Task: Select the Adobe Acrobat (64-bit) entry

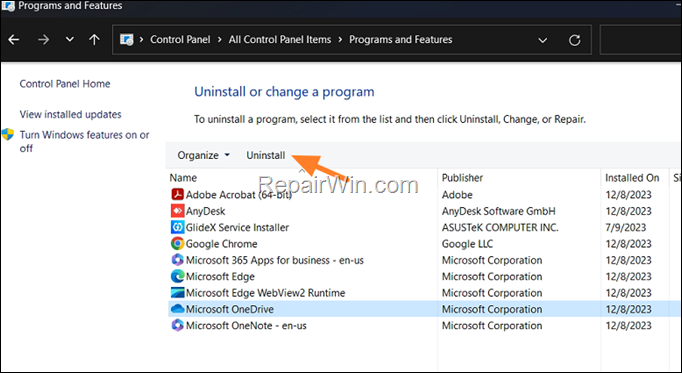Action: tap(239, 194)
